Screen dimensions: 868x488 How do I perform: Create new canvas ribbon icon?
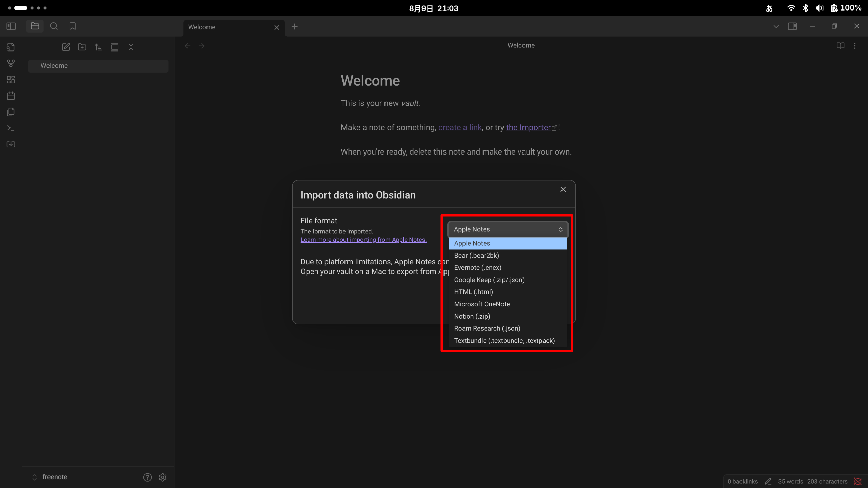pos(11,80)
